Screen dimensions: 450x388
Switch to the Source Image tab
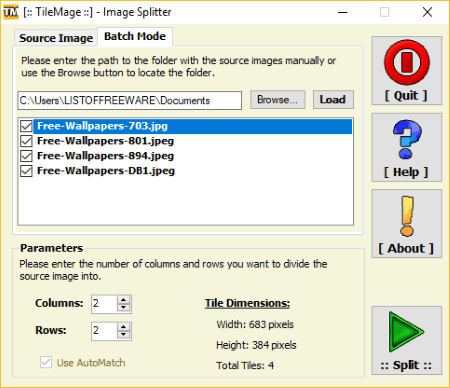pos(56,38)
